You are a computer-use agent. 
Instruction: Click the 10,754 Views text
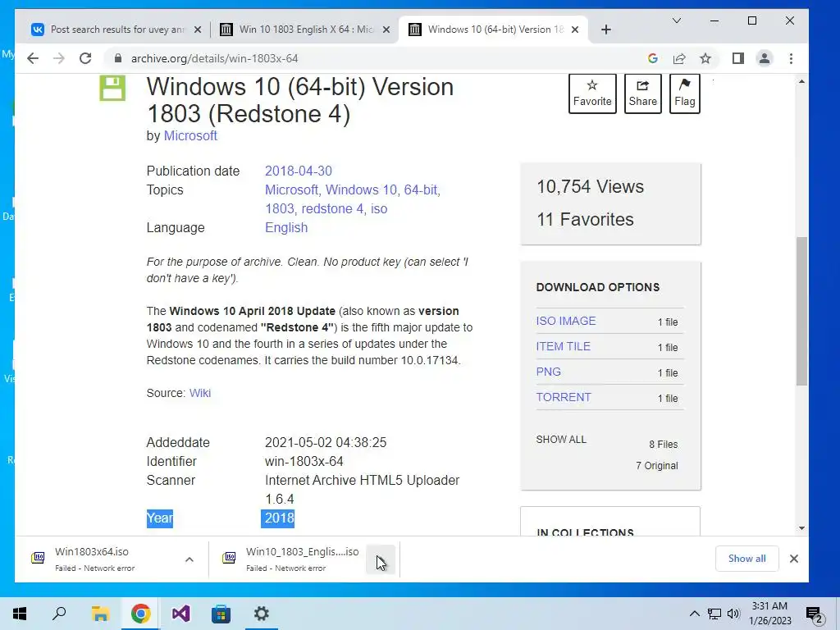pyautogui.click(x=591, y=186)
